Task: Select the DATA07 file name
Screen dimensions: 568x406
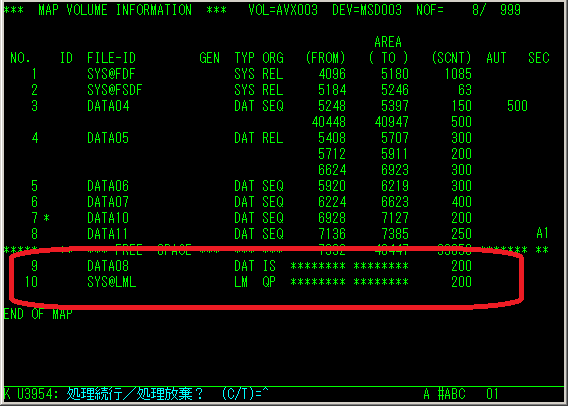Action: coord(108,202)
